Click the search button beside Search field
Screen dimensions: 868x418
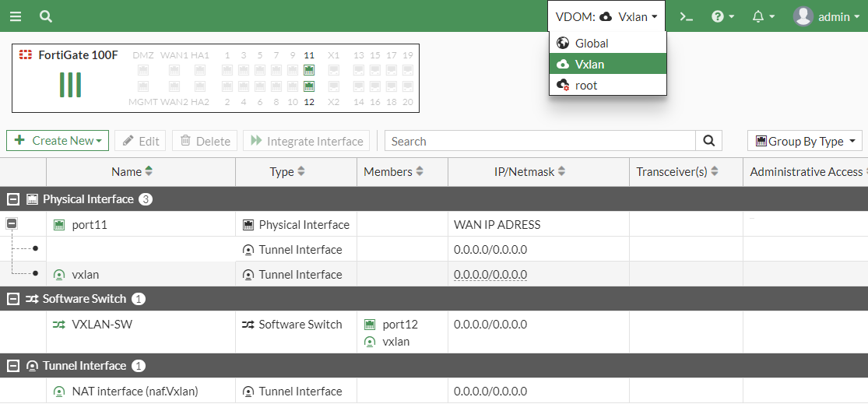(708, 141)
